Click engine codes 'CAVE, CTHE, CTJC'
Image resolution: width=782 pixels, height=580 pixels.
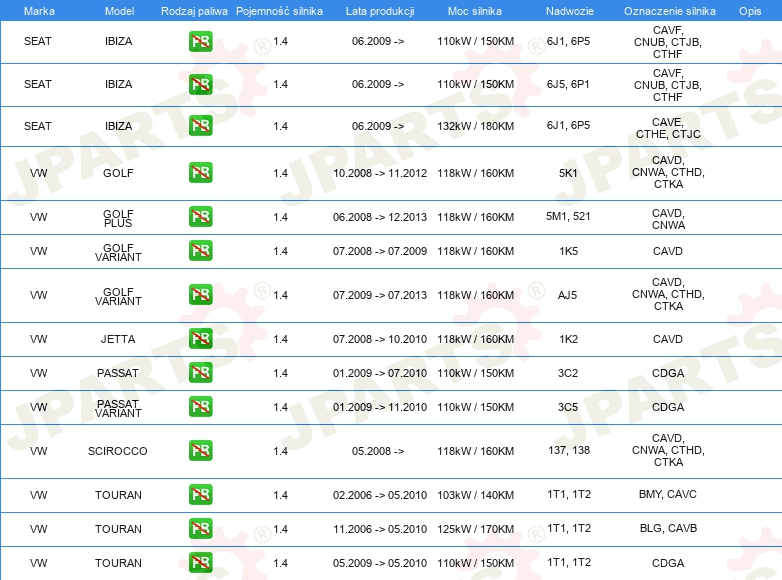668,128
